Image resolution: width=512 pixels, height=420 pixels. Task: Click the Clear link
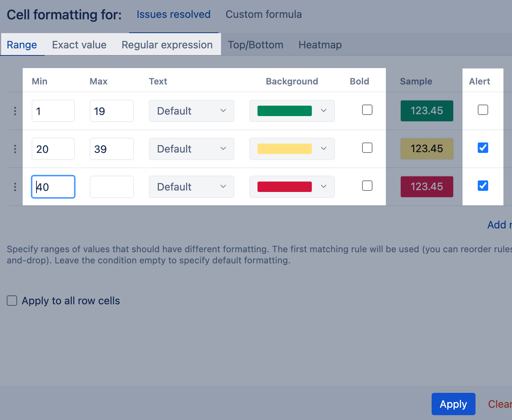pyautogui.click(x=500, y=404)
